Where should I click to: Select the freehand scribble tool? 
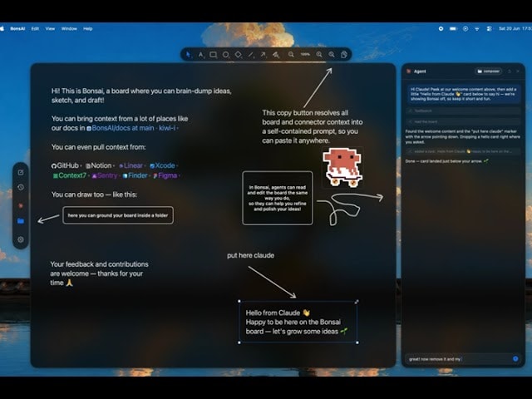276,54
